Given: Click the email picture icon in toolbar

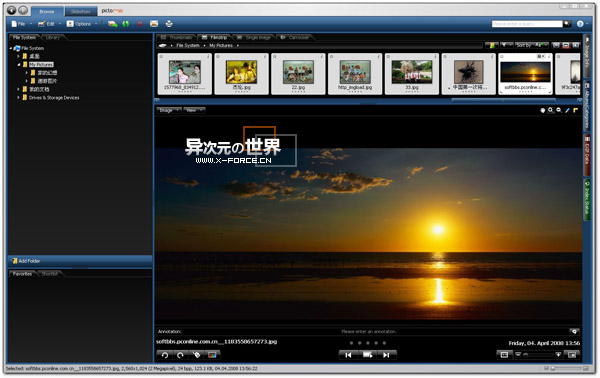Looking at the screenshot, I should (x=154, y=24).
